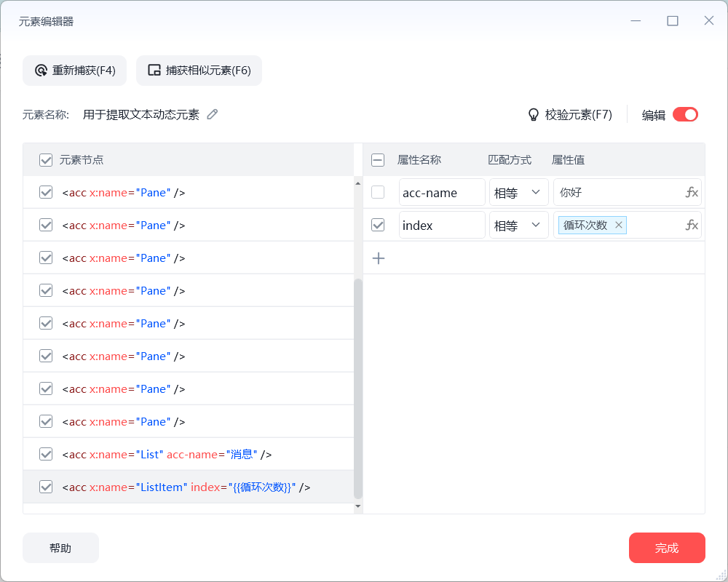Click the pencil icon to rename element
Viewport: 728px width, 582px height.
(x=213, y=114)
